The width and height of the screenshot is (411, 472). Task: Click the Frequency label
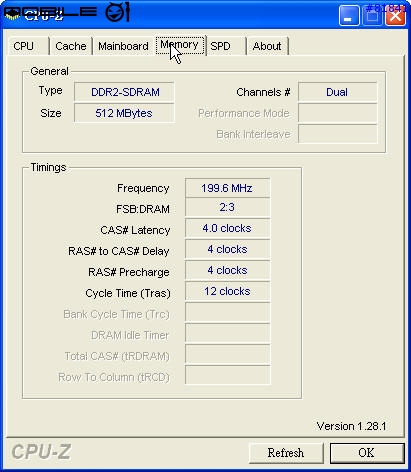[x=143, y=189]
